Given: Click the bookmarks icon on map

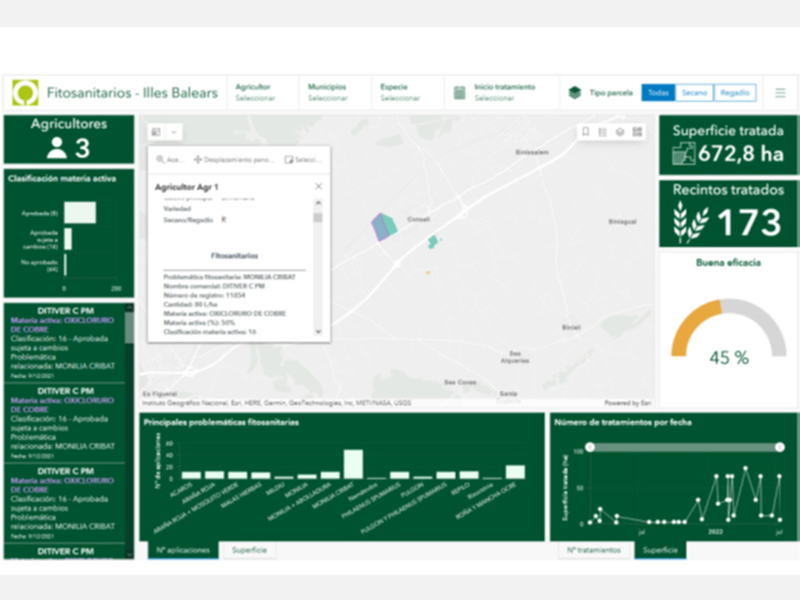Looking at the screenshot, I should click(x=586, y=132).
